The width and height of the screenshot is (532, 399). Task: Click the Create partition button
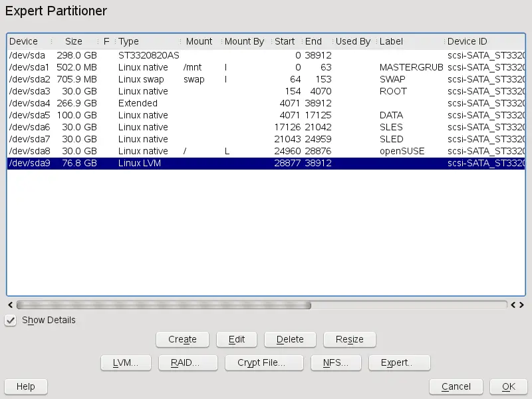pos(182,339)
